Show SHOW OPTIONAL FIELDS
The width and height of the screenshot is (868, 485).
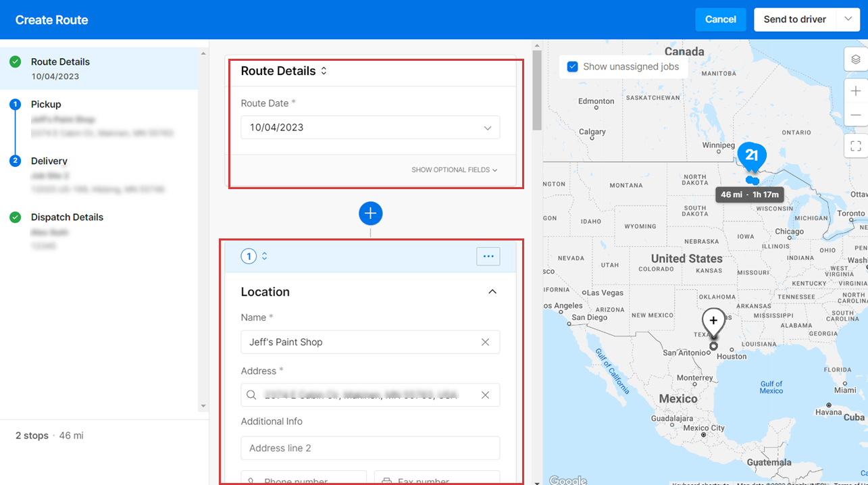click(454, 170)
